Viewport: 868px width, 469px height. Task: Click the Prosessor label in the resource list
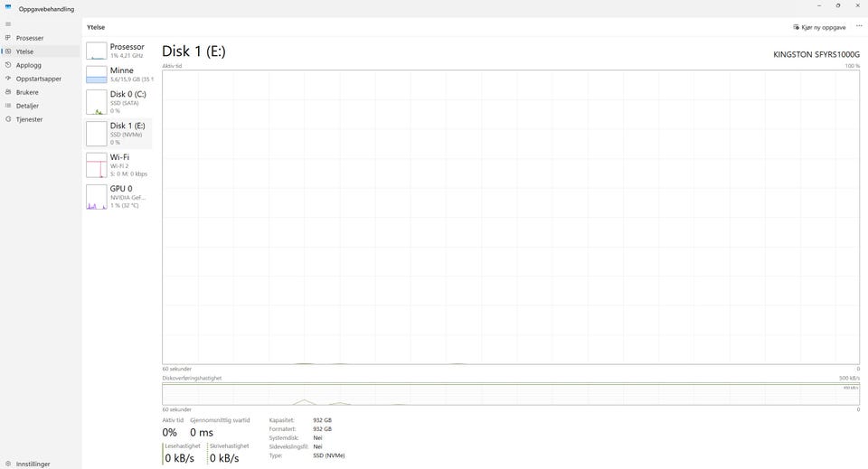coord(127,47)
